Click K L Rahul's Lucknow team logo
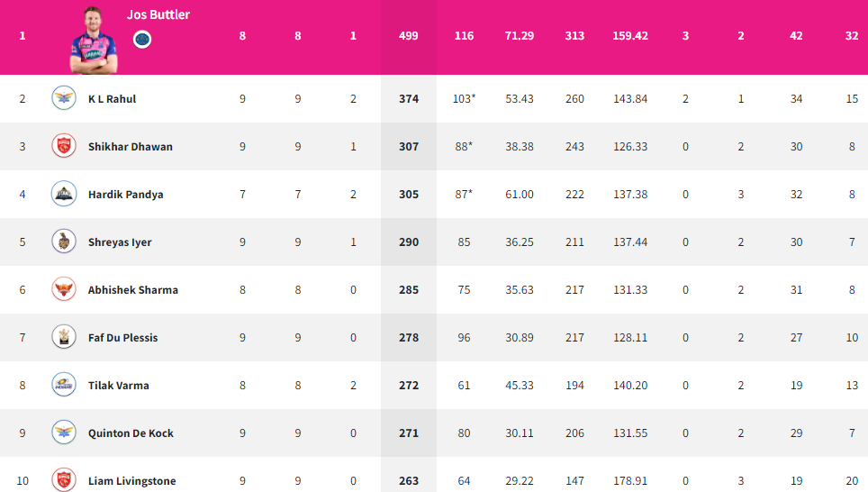 pyautogui.click(x=64, y=98)
